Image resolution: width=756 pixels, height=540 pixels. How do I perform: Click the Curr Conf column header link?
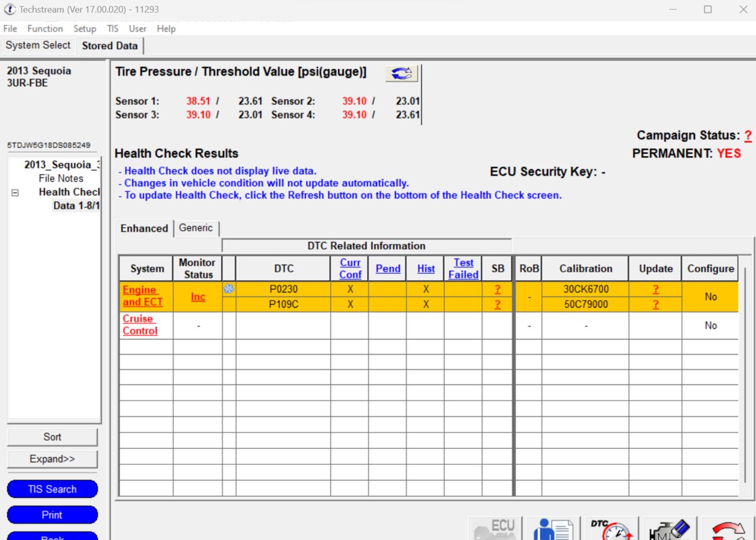coord(350,269)
